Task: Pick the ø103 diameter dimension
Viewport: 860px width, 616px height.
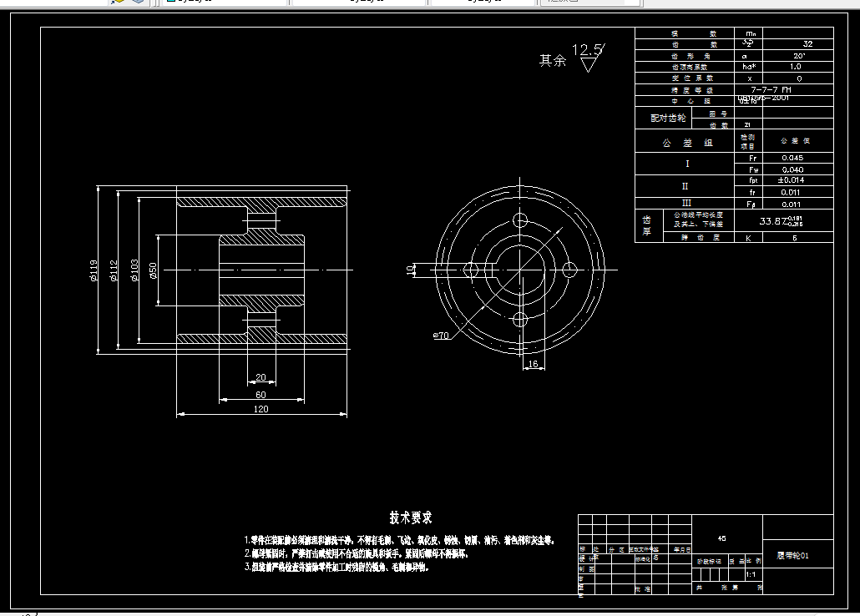Action: pyautogui.click(x=134, y=270)
